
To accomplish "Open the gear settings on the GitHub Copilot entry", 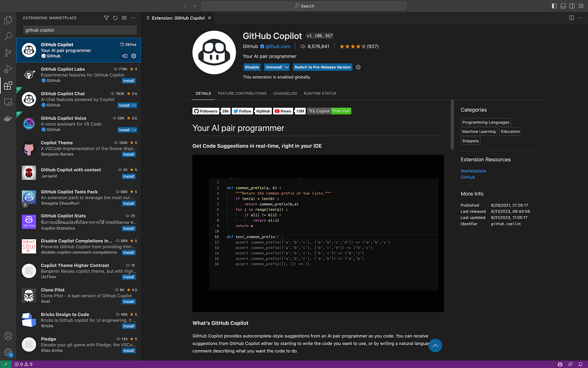I will (134, 56).
